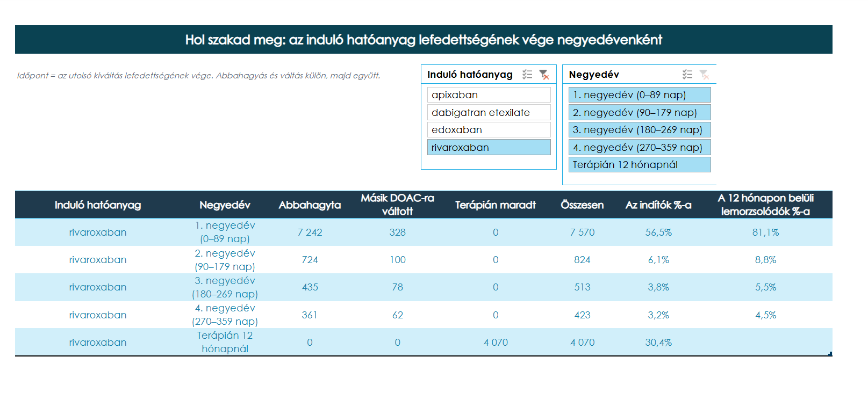Select cell with value 423

click(x=582, y=315)
